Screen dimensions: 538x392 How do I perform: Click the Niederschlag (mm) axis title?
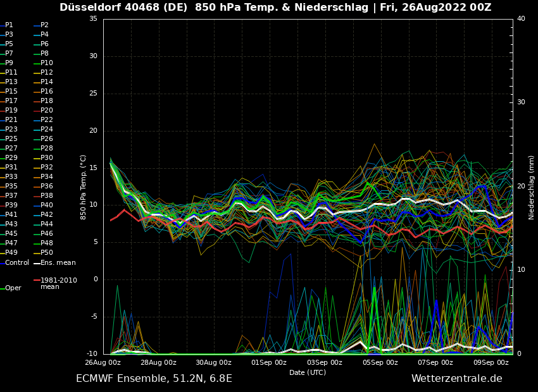[532, 187]
